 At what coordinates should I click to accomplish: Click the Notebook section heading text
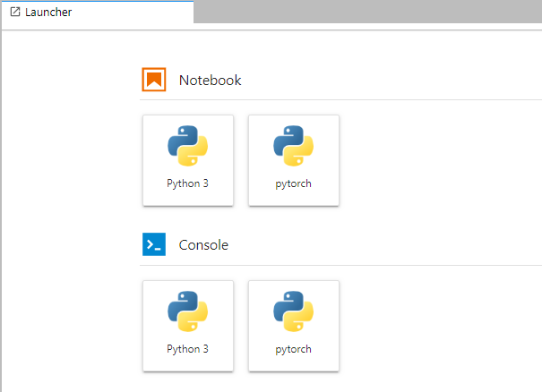pyautogui.click(x=210, y=81)
